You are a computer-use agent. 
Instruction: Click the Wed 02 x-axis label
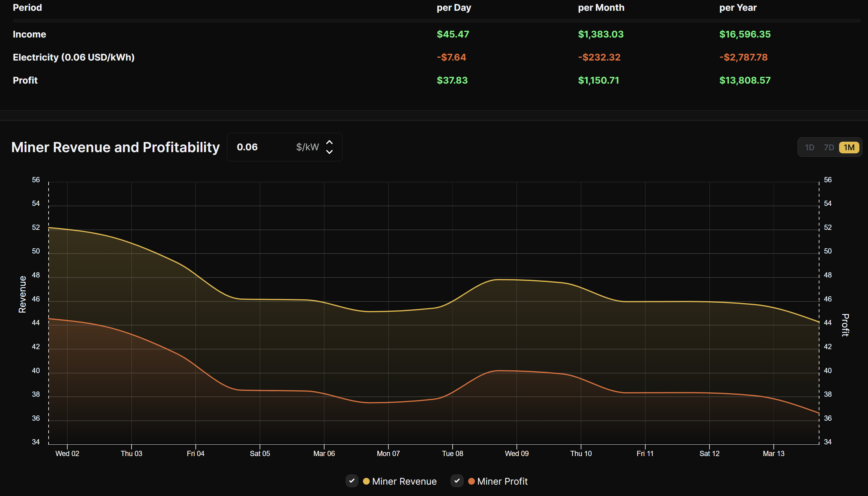(67, 453)
